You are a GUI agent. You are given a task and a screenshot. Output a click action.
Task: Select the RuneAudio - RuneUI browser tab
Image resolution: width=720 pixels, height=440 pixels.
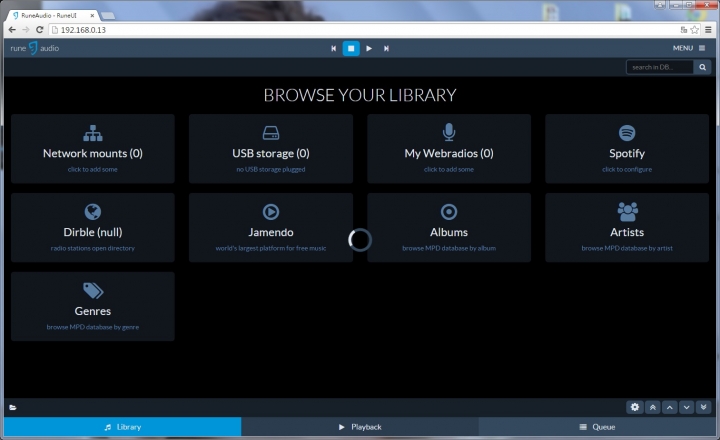tap(53, 16)
